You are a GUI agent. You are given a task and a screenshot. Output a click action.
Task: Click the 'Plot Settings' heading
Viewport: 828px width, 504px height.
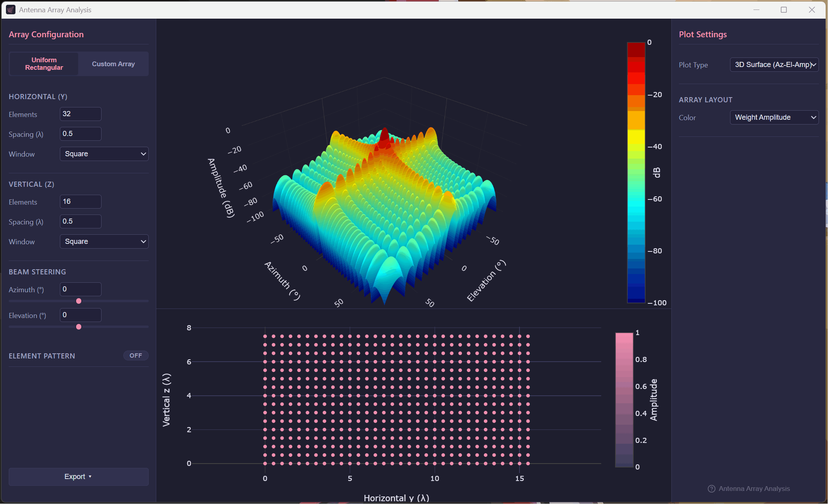[x=703, y=34]
